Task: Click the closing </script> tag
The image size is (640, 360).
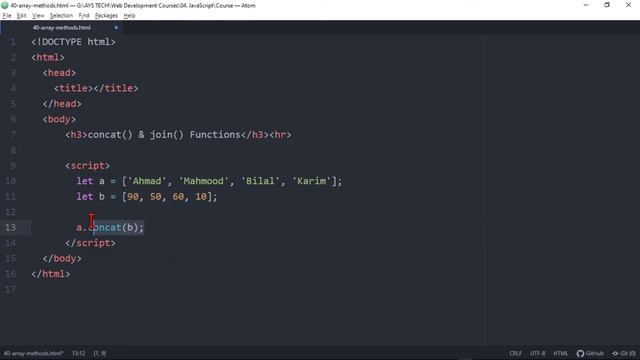Action: (90, 243)
